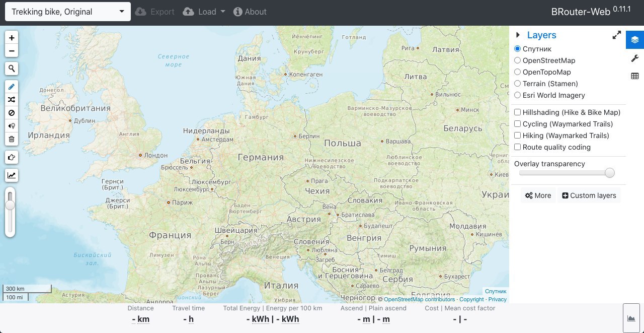Click the POI marker icon
This screenshot has width=644, height=333.
click(x=12, y=126)
